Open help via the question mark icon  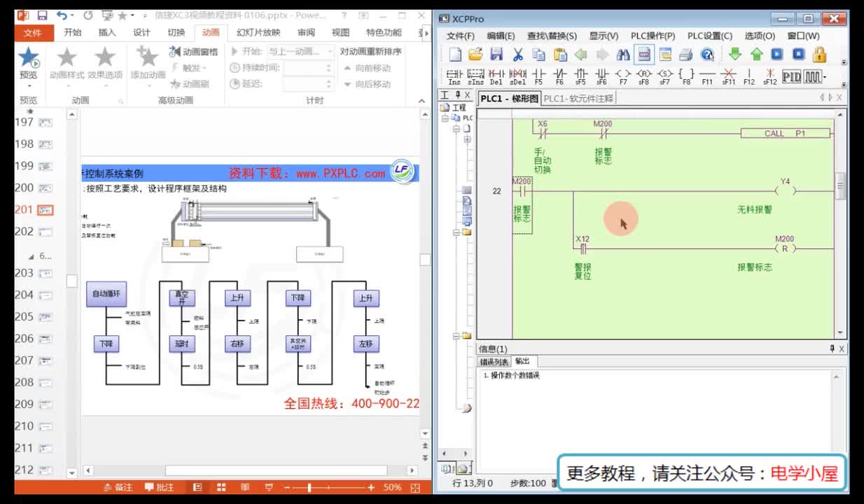707,55
